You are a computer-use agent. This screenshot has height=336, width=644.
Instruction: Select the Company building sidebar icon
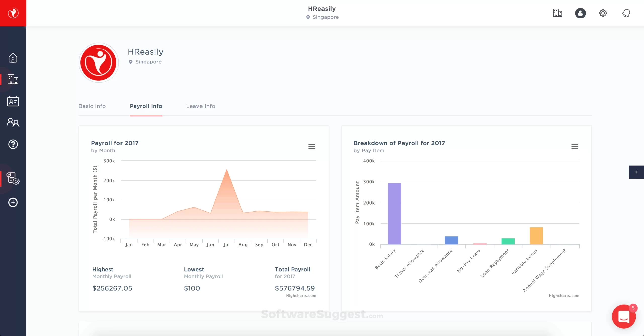click(x=13, y=79)
